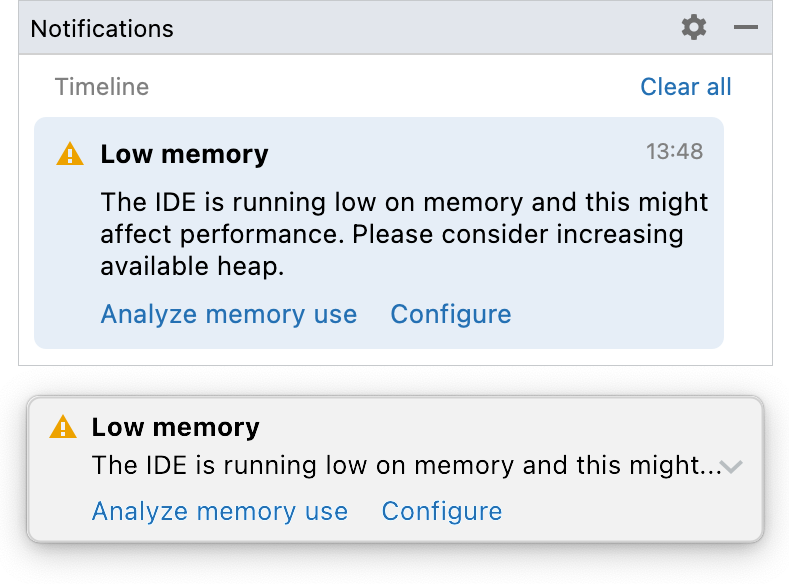Click the truncated message text in popup balloon
The image size is (789, 584).
(400, 465)
